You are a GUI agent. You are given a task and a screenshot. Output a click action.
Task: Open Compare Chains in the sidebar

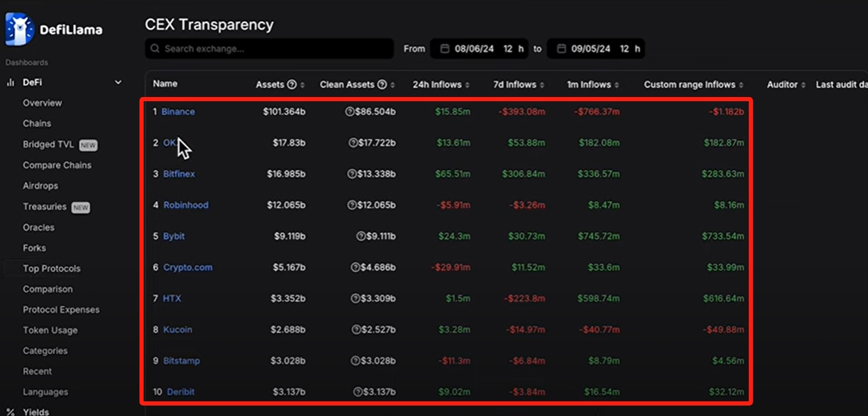coord(57,165)
